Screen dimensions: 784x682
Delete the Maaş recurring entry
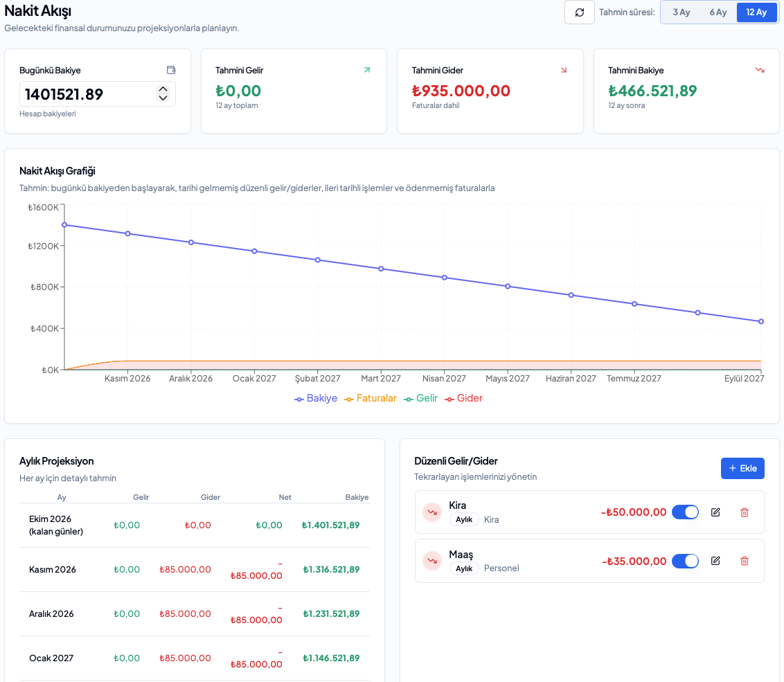click(x=745, y=561)
